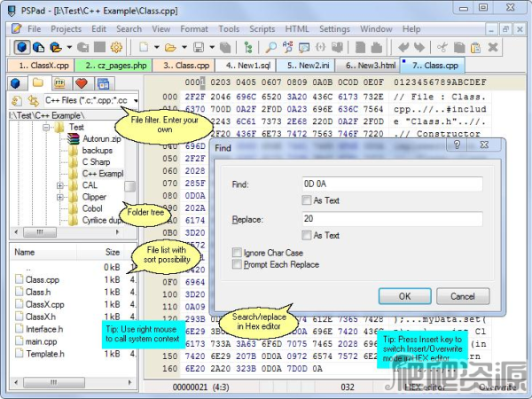Click the Delete X toolbar icon
The image size is (532, 399).
pyautogui.click(x=493, y=47)
